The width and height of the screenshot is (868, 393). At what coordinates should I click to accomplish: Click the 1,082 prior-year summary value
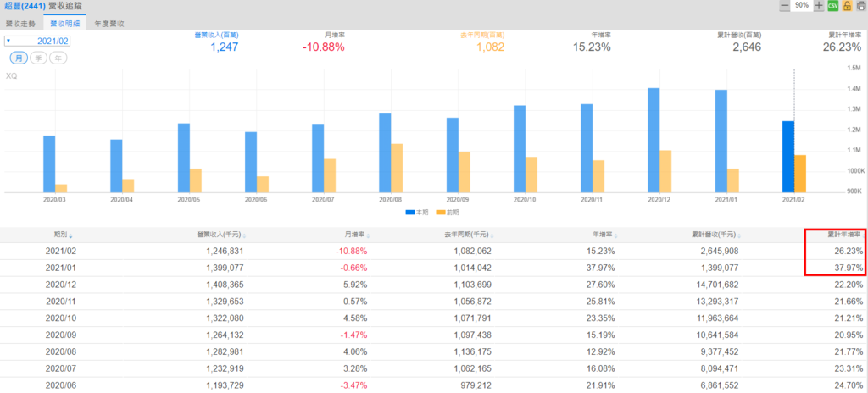coord(491,47)
